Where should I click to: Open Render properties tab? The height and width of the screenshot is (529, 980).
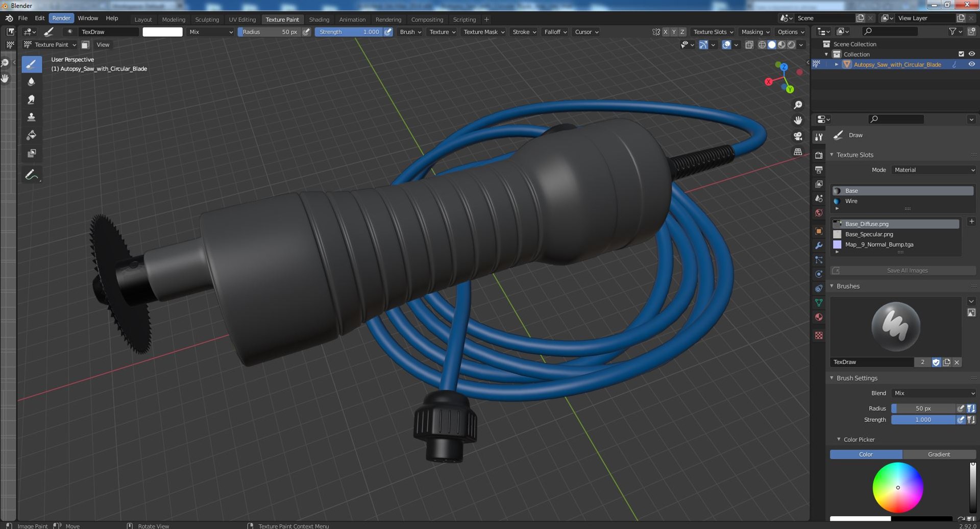(x=819, y=155)
